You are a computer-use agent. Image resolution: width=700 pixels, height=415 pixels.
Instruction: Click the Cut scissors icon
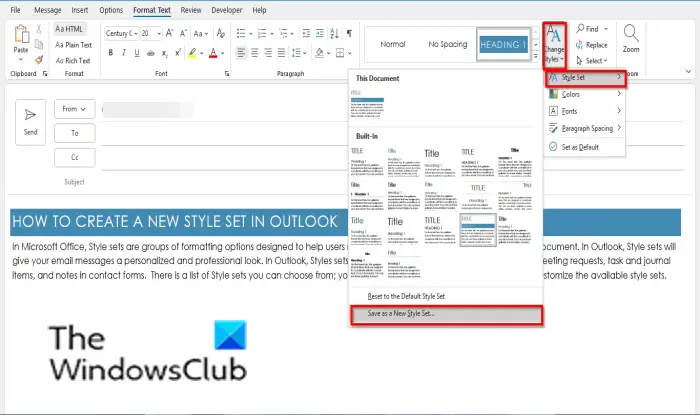39,29
